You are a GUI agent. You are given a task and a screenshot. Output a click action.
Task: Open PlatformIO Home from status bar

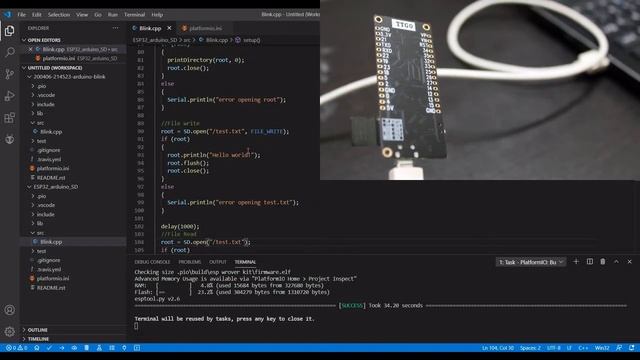pos(37,348)
